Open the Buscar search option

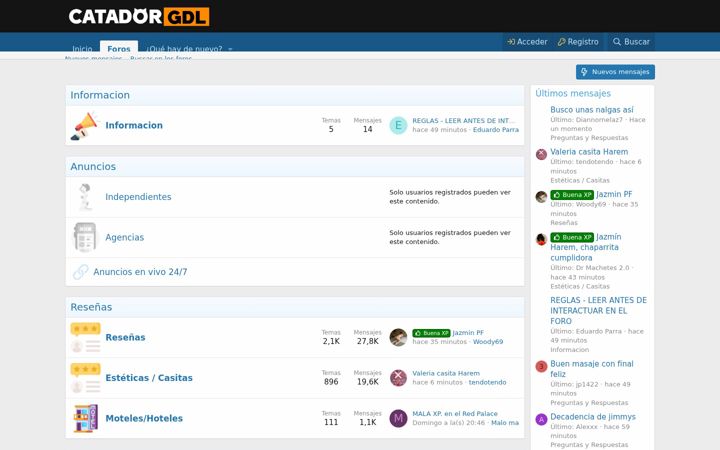631,42
